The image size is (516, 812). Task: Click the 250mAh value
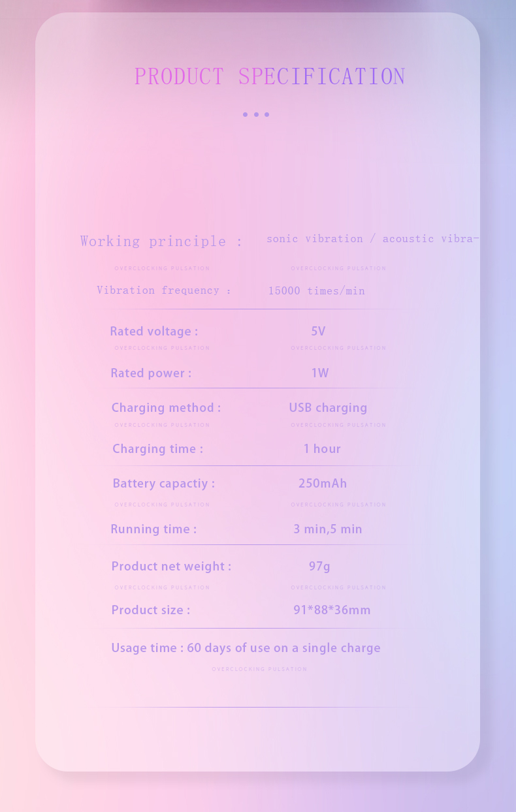point(323,484)
